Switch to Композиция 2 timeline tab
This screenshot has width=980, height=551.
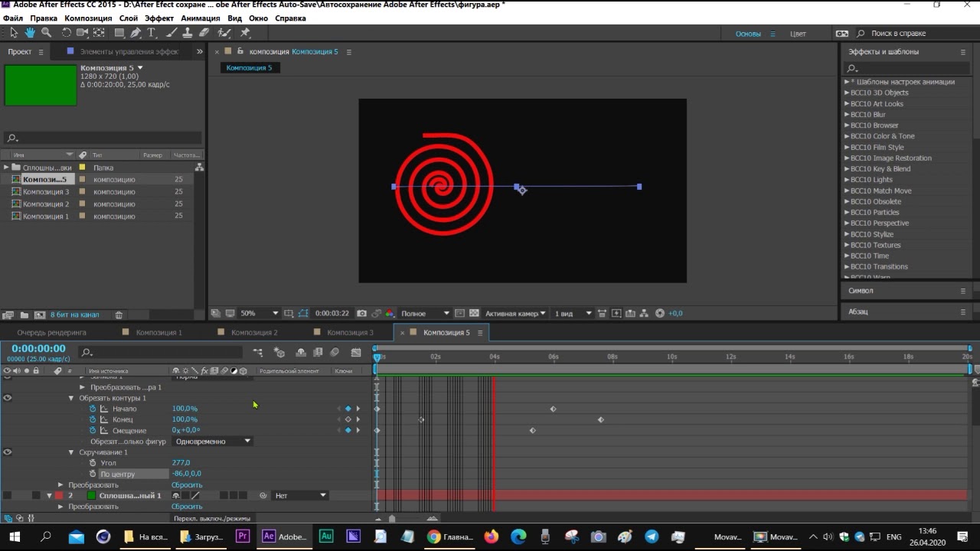(254, 333)
